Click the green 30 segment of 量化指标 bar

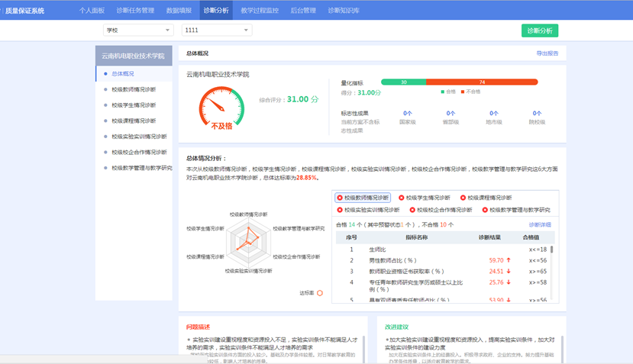403,82
